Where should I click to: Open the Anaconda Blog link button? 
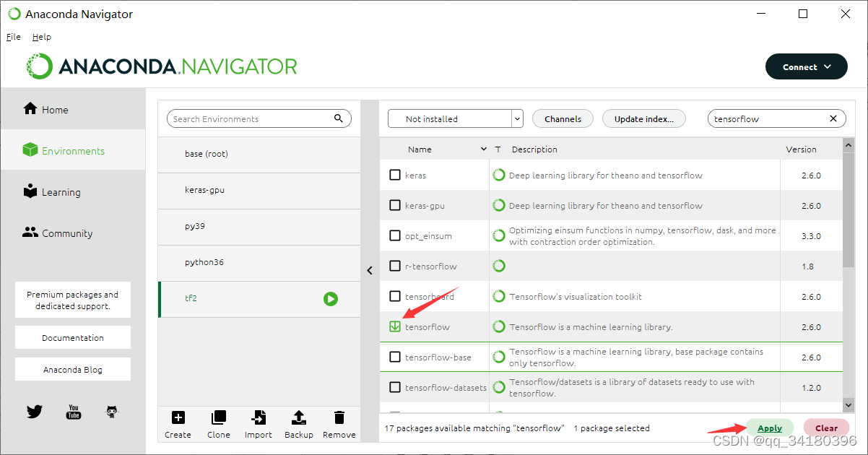click(73, 369)
